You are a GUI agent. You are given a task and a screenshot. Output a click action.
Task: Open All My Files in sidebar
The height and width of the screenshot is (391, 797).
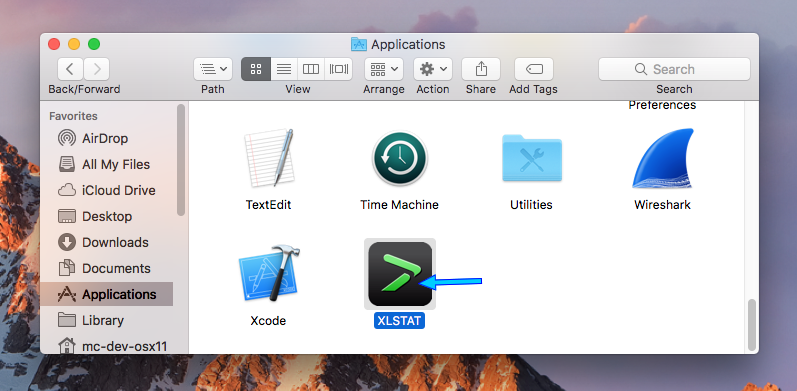coord(107,164)
